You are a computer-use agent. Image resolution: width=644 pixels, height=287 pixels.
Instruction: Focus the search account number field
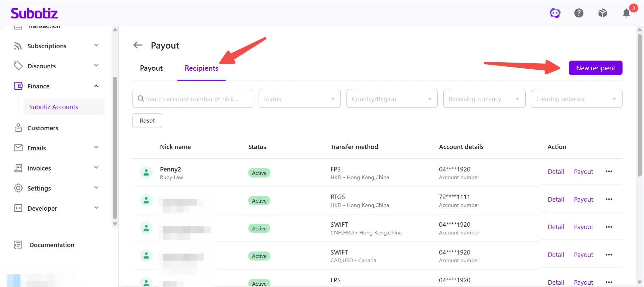point(193,99)
